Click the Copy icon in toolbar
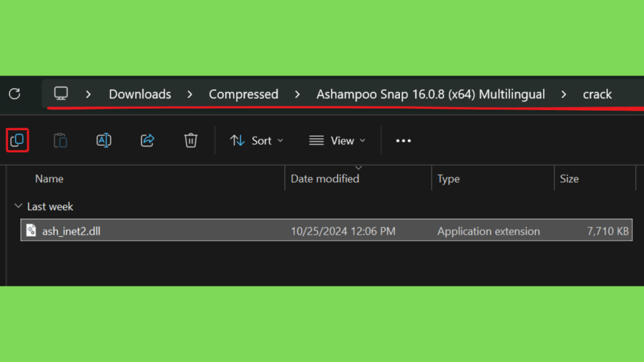644x362 pixels. (17, 140)
